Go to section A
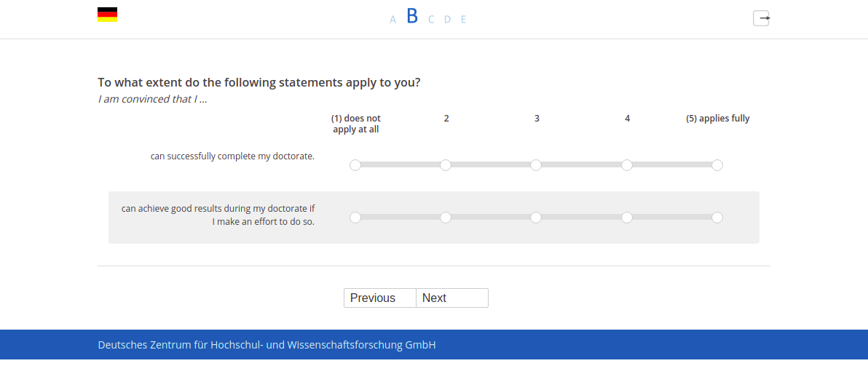This screenshot has height=366, width=868. 393,20
